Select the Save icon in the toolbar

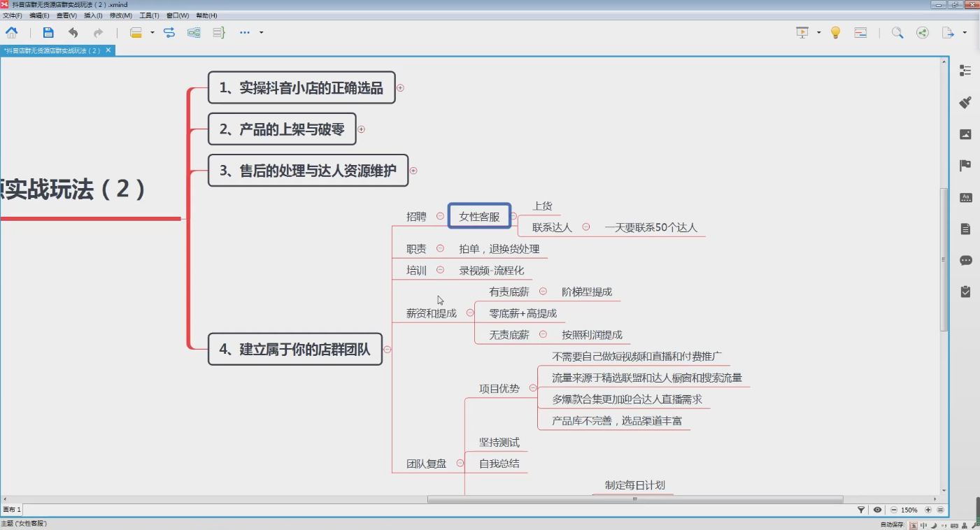pos(48,32)
